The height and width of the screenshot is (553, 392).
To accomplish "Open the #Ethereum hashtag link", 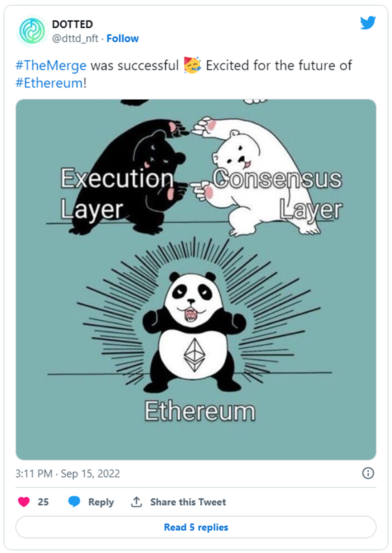I will [49, 83].
